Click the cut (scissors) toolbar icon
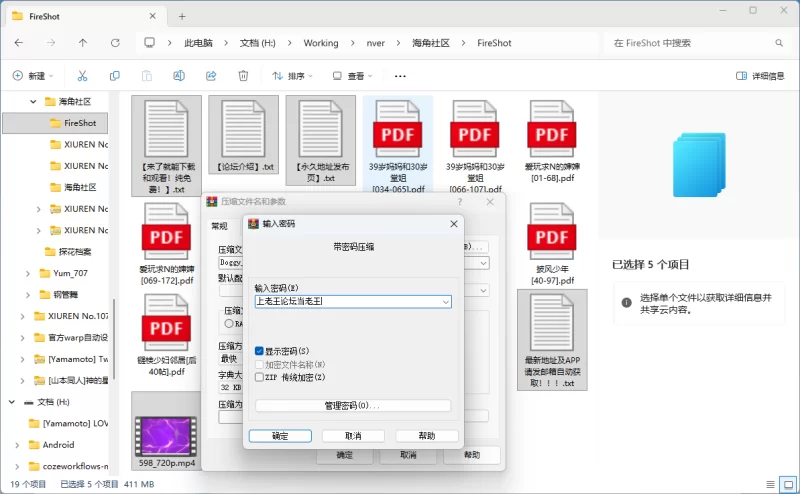Screen dimensions: 800x494 tap(83, 76)
